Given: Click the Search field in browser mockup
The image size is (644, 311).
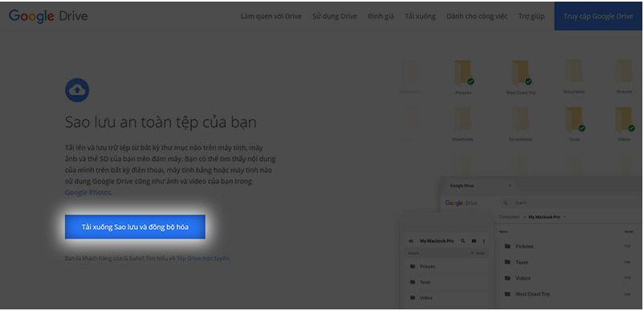Looking at the screenshot, I should click(x=571, y=203).
